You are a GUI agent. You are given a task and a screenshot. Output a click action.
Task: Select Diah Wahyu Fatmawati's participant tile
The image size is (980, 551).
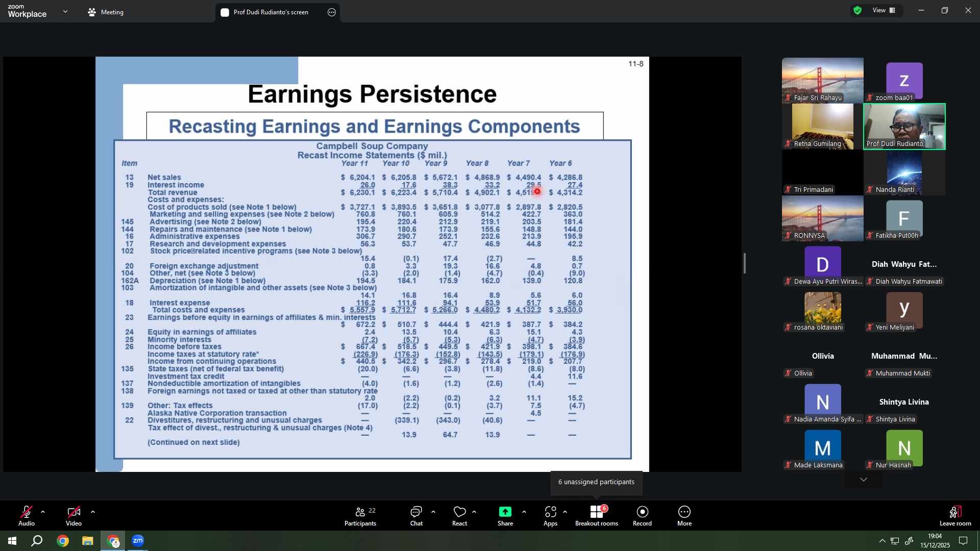coord(904,264)
